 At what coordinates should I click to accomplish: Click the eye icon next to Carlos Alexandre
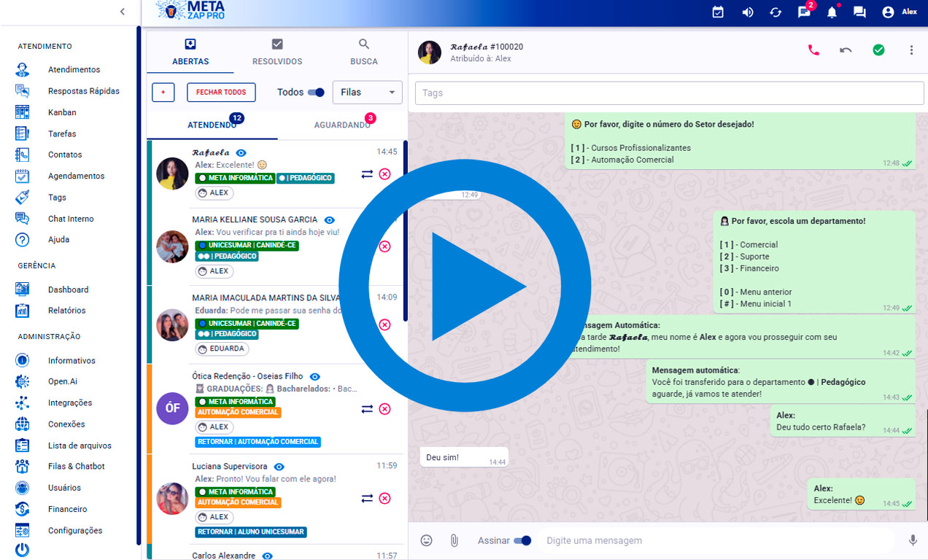click(267, 556)
